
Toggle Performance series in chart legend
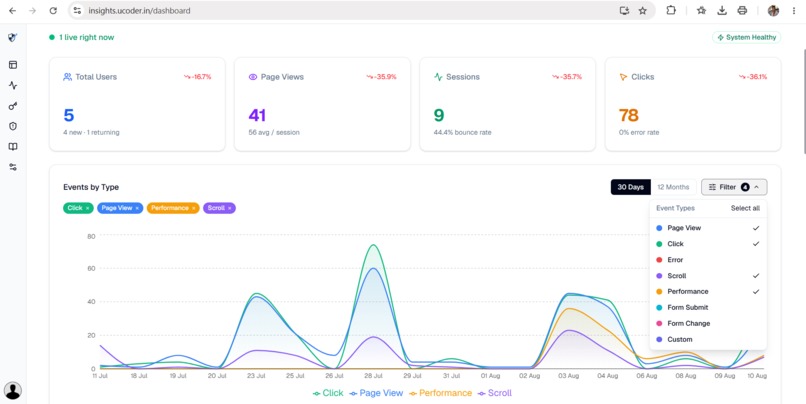441,393
